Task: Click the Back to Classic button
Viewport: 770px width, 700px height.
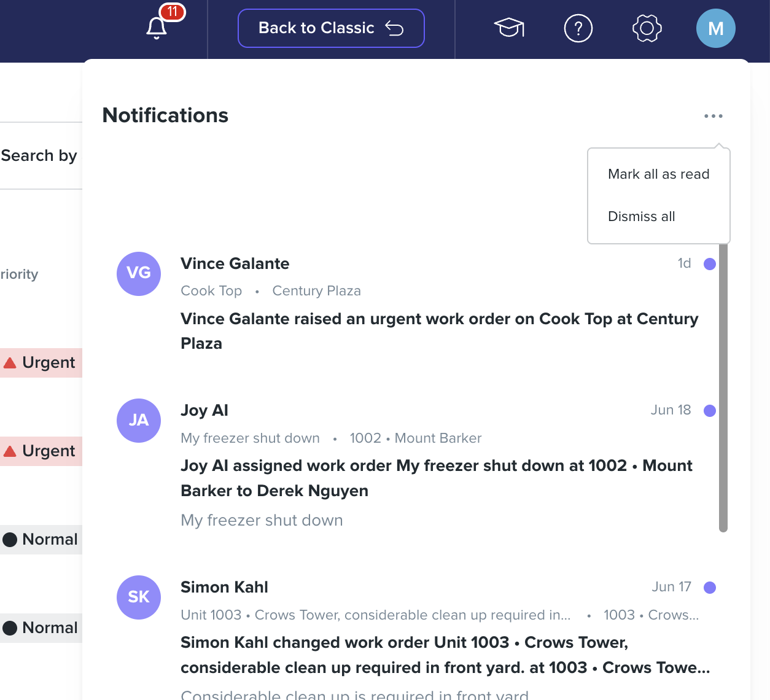Action: 331,28
